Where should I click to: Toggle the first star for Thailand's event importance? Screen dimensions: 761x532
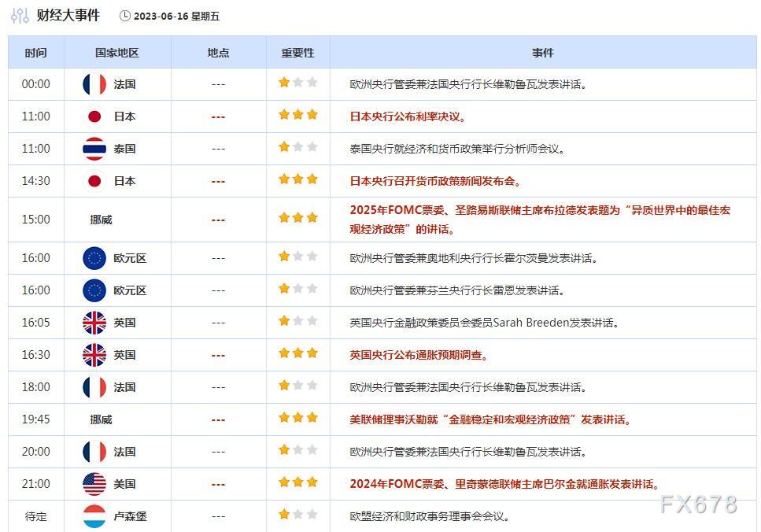[x=283, y=146]
